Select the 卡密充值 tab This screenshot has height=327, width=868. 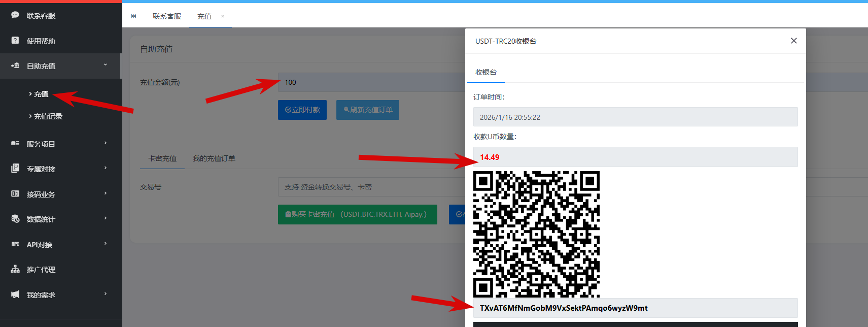(x=162, y=158)
